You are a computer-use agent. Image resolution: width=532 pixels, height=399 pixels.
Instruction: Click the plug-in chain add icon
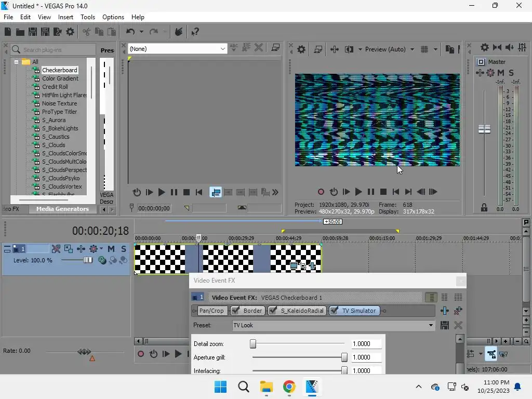coord(445,311)
